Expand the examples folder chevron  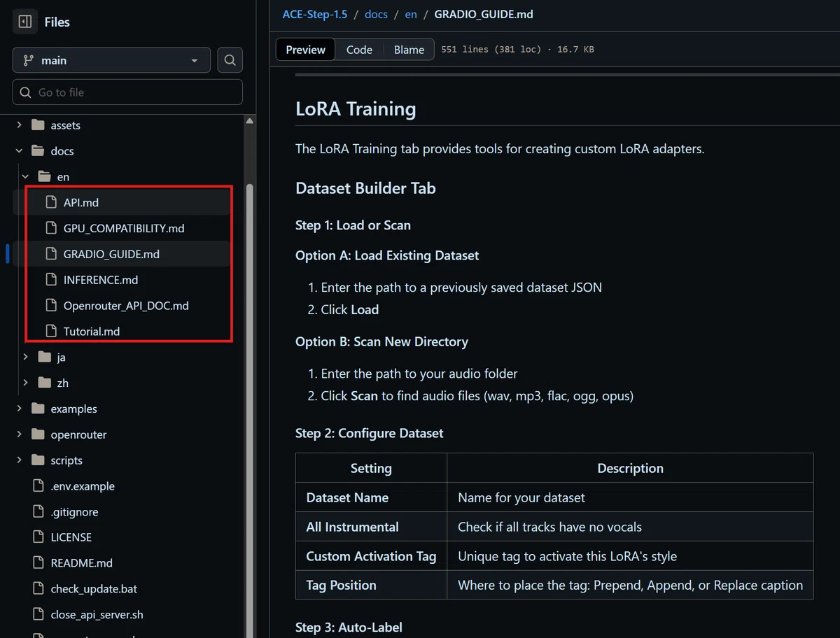coord(20,409)
